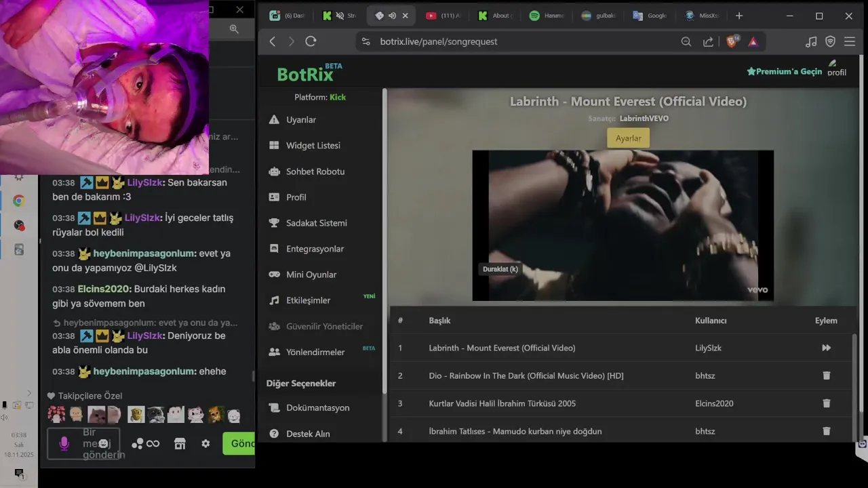Open the media music note control

[811, 41]
